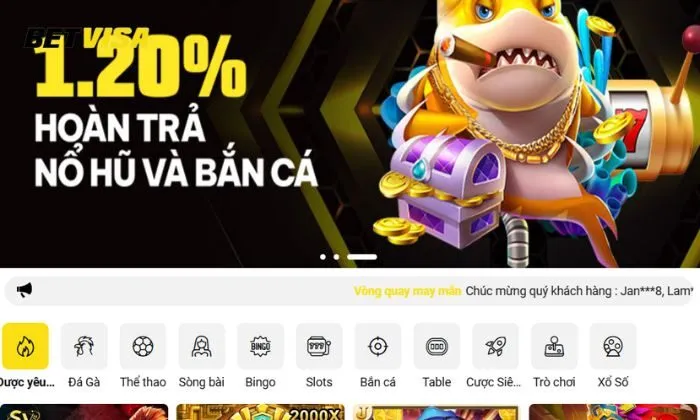Go to second banner slide dot
This screenshot has width=700, height=420.
click(x=336, y=257)
